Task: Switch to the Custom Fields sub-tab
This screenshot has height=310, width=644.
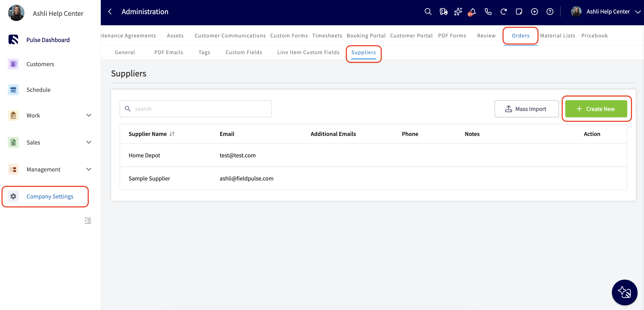Action: pyautogui.click(x=244, y=52)
